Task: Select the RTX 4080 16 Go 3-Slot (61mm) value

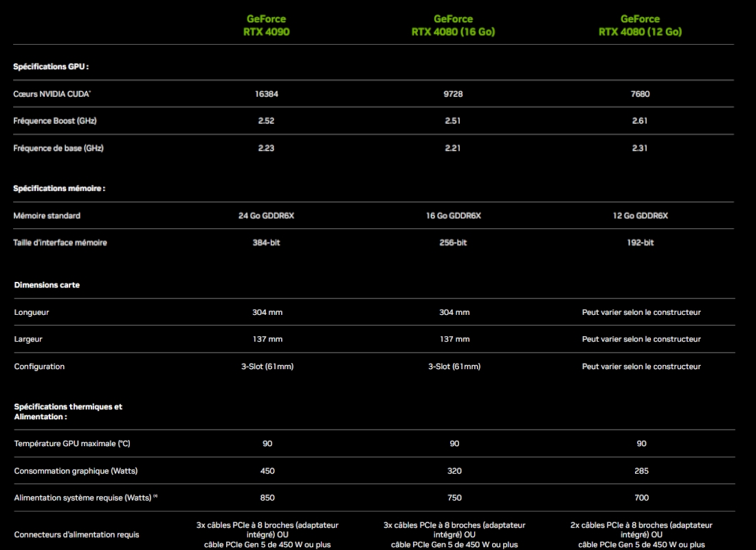Action: [454, 366]
